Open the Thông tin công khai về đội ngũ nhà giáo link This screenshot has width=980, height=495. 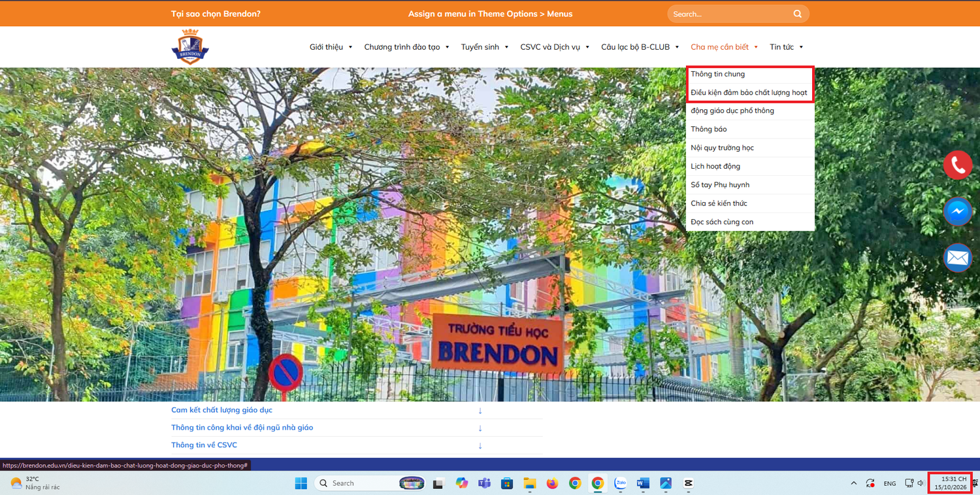(x=242, y=428)
